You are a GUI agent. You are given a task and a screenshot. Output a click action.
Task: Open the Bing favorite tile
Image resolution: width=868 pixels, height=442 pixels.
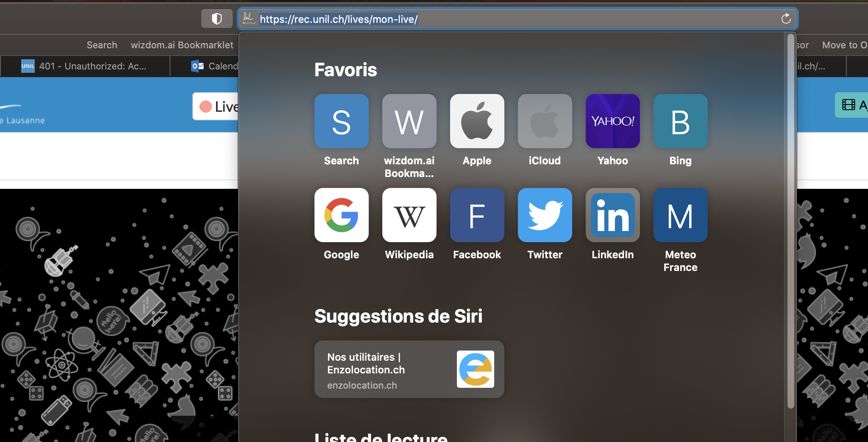[680, 122]
